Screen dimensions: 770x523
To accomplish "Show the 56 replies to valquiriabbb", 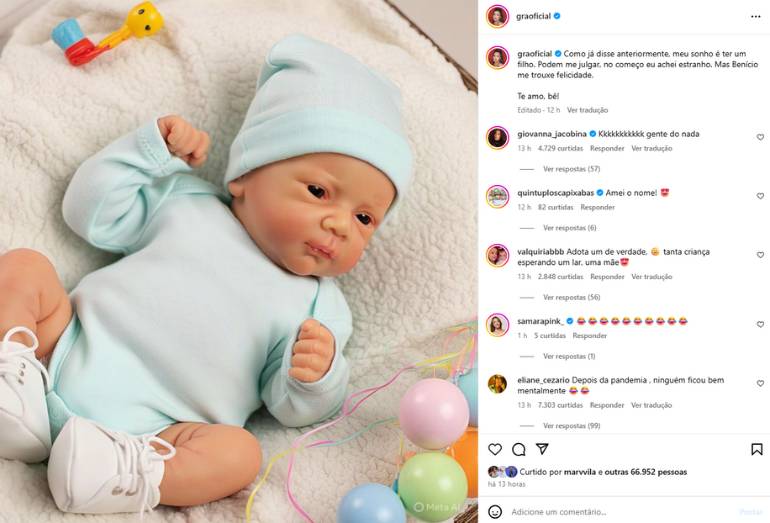I will [x=571, y=297].
